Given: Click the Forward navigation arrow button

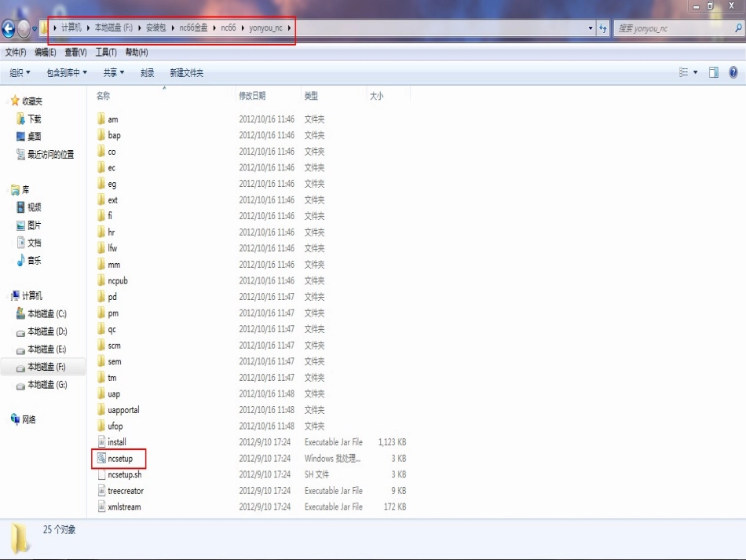Looking at the screenshot, I should point(24,28).
